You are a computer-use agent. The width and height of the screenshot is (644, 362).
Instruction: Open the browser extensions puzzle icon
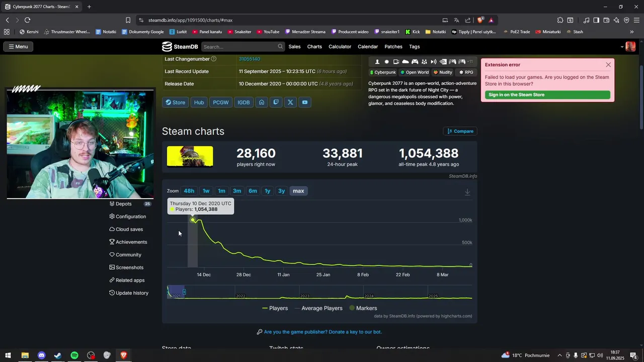click(x=560, y=20)
